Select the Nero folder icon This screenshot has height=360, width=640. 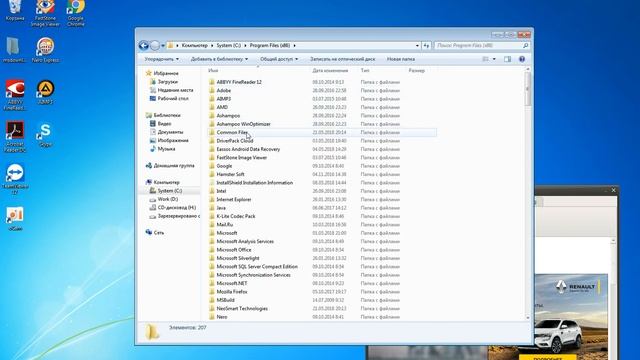pos(212,317)
